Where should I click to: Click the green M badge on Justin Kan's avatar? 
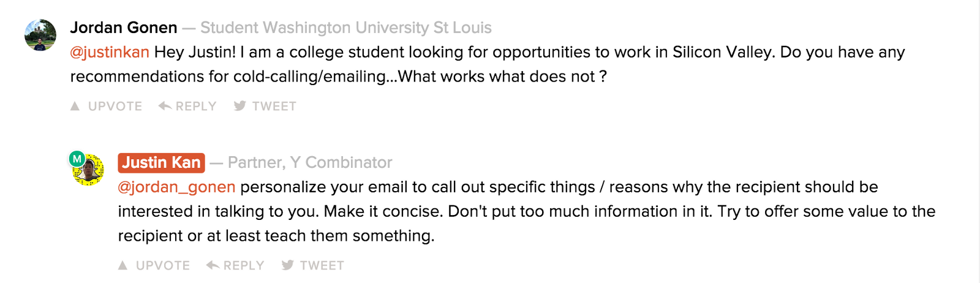[77, 159]
